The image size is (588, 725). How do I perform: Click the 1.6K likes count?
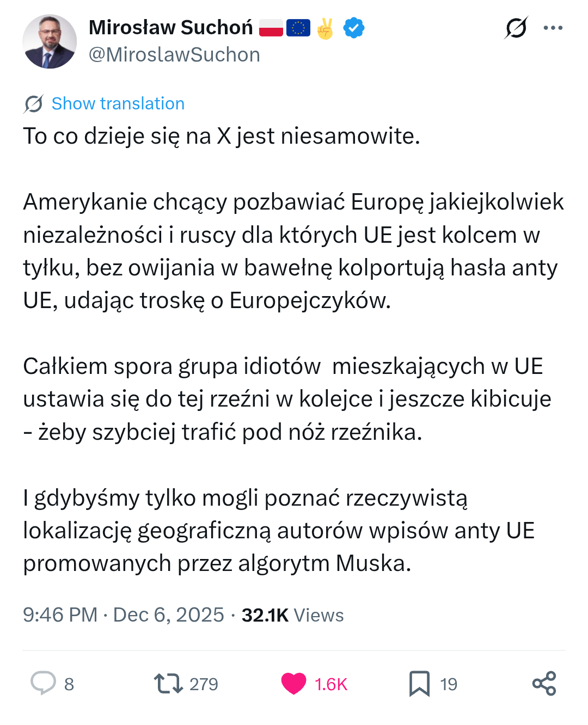pyautogui.click(x=330, y=684)
